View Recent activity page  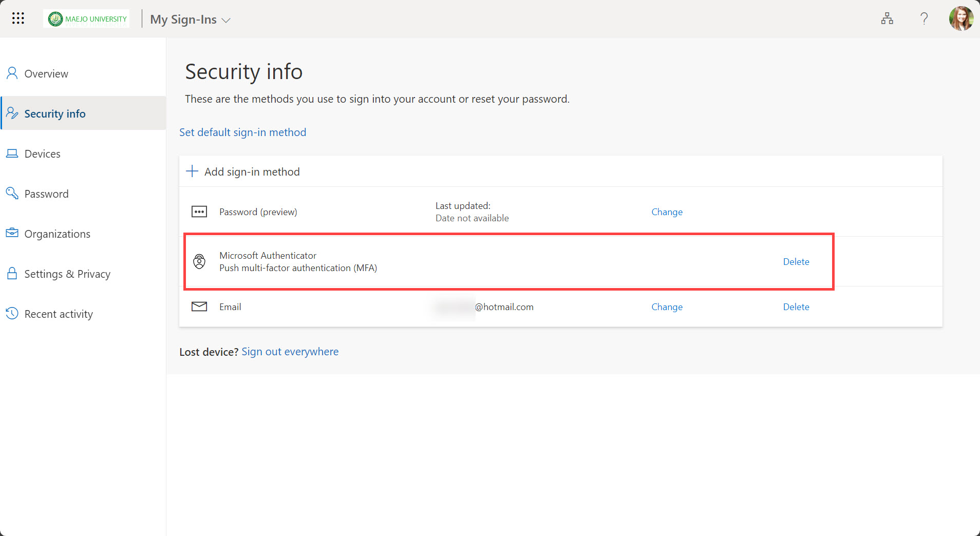point(59,314)
